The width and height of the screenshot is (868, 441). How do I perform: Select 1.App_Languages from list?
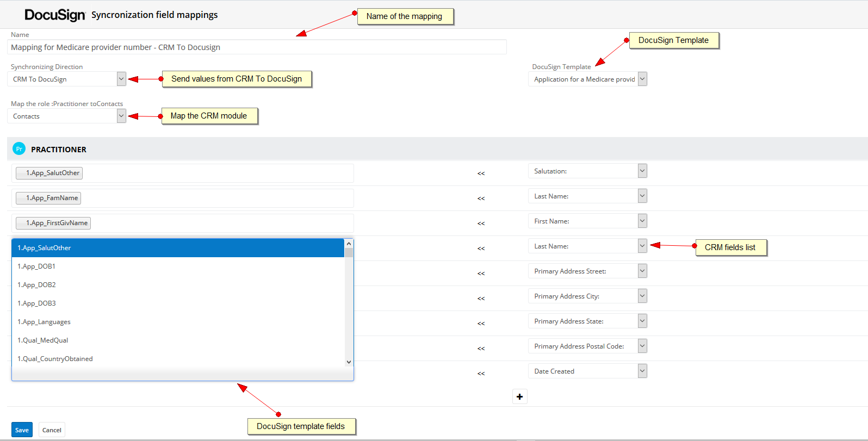(178, 322)
